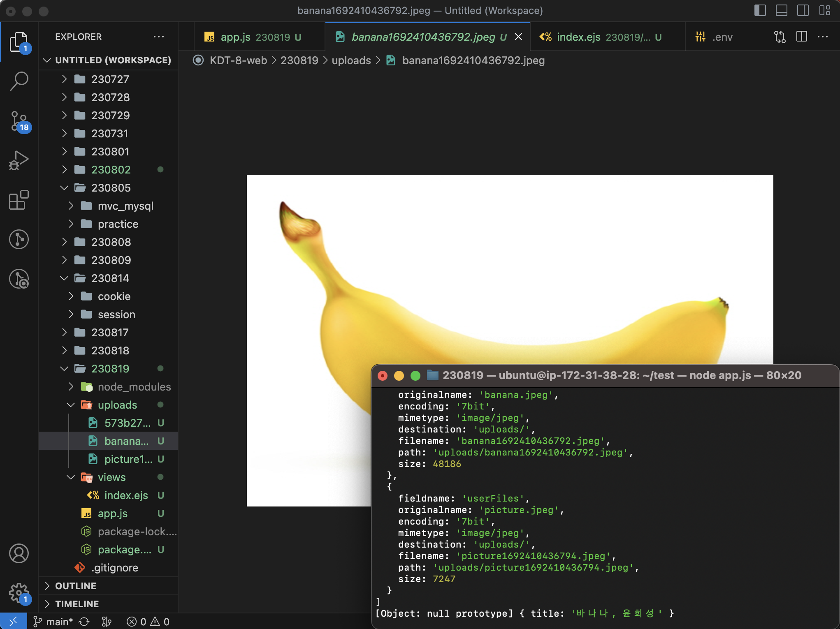
Task: Expand the TIMELINE section
Action: 108,604
